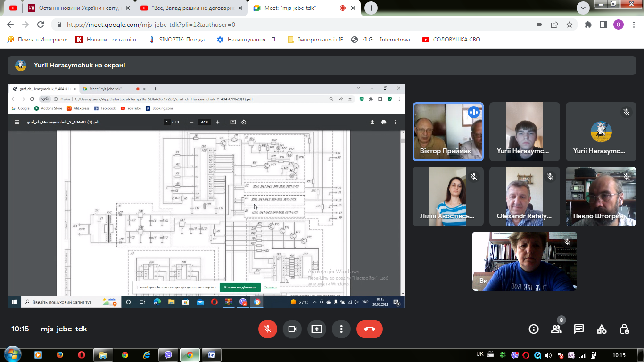Unmute microphone in Meet call bar
The width and height of the screenshot is (644, 362).
pyautogui.click(x=268, y=329)
